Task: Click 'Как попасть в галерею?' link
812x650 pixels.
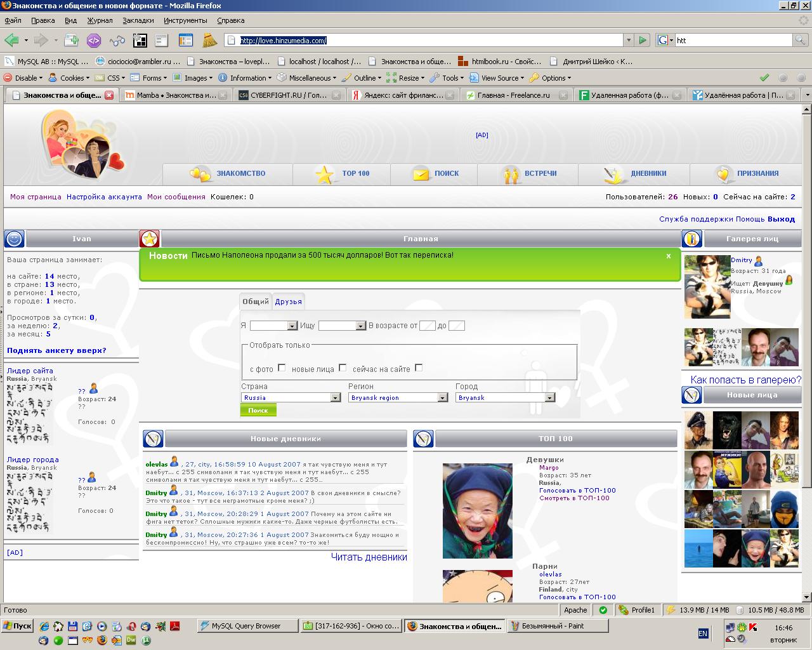Action: pyautogui.click(x=746, y=380)
